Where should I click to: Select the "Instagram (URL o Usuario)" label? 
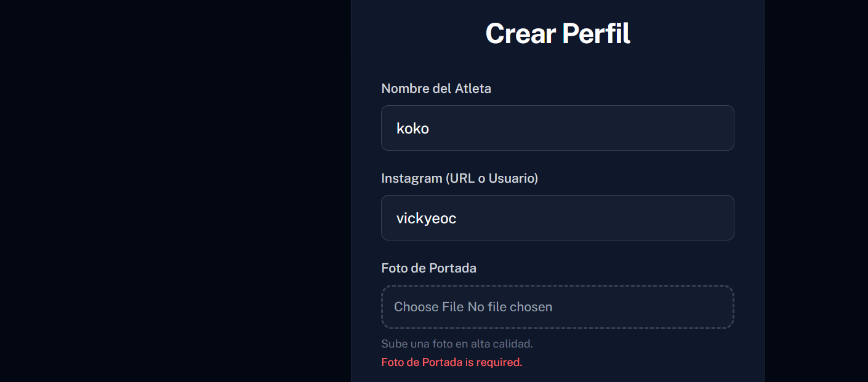459,178
